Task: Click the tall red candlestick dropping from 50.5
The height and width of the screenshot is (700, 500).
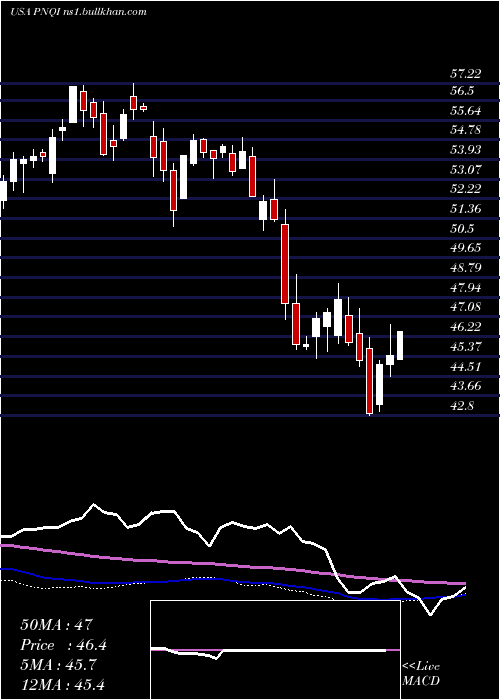Action: 285,264
